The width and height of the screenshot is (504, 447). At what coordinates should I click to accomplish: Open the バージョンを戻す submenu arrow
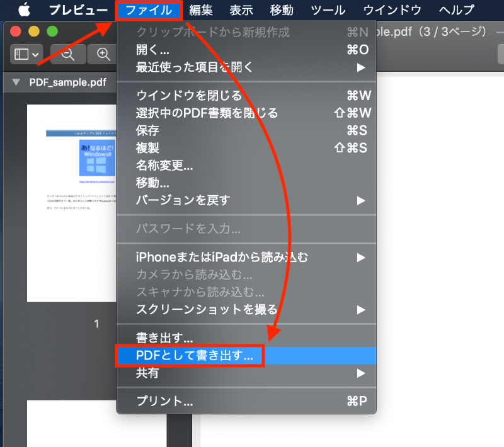click(361, 201)
